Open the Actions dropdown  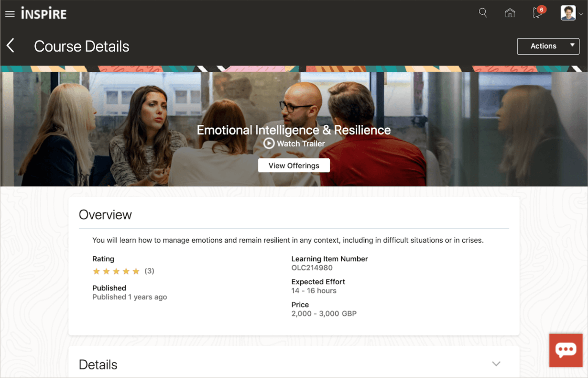click(x=548, y=46)
